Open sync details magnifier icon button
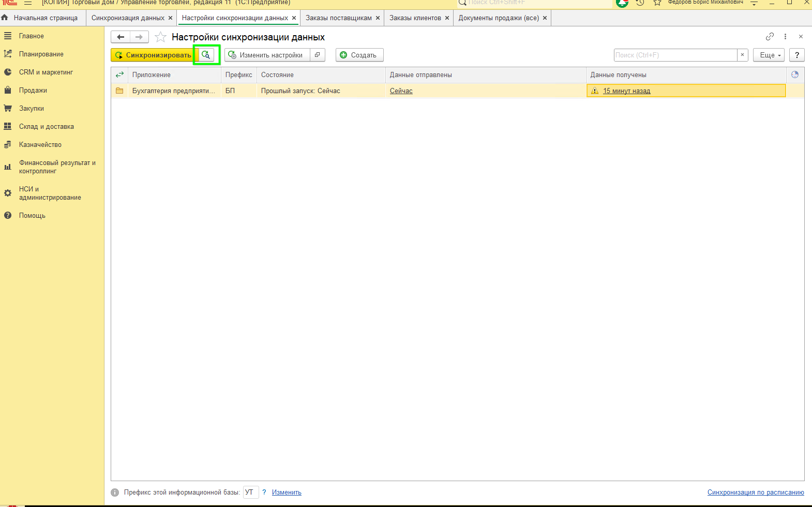Screen dimensions: 812x507 pyautogui.click(x=206, y=55)
